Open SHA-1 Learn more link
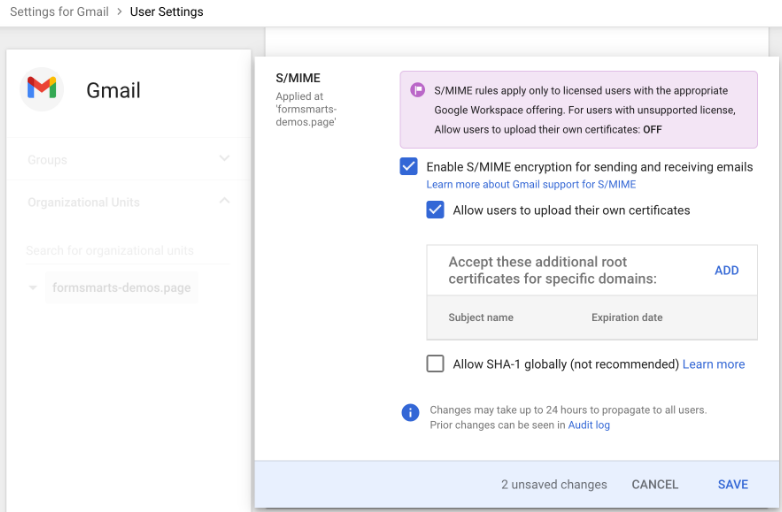The height and width of the screenshot is (512, 782). 713,364
